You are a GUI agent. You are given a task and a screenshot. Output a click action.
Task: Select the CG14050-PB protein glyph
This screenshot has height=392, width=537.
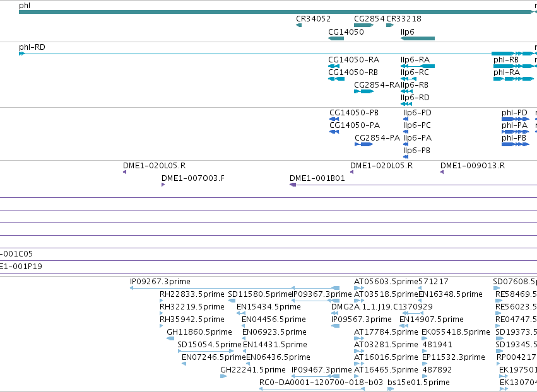334,119
